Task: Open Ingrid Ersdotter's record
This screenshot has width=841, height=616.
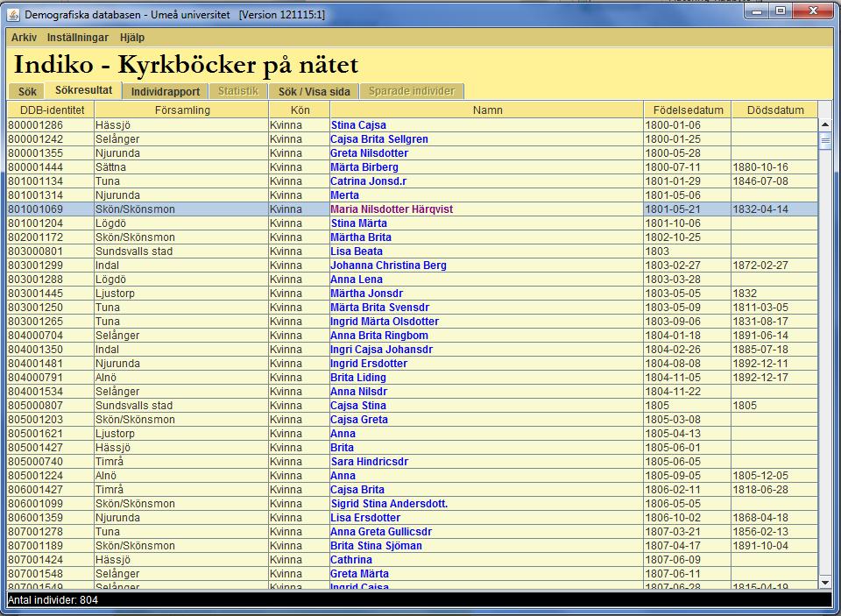Action: tap(369, 364)
